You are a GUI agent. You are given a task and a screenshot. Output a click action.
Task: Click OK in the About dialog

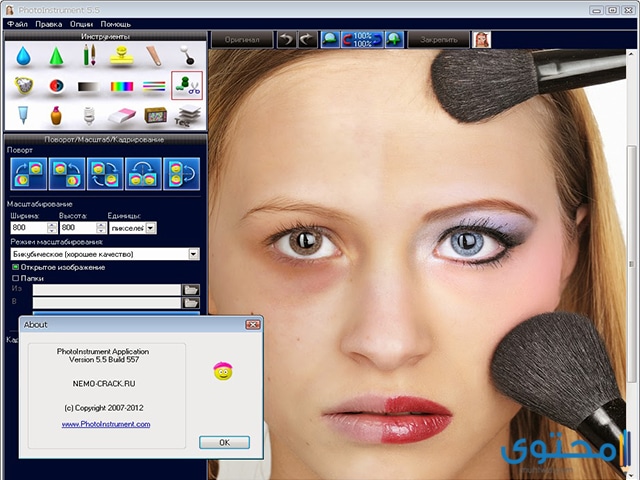(224, 442)
